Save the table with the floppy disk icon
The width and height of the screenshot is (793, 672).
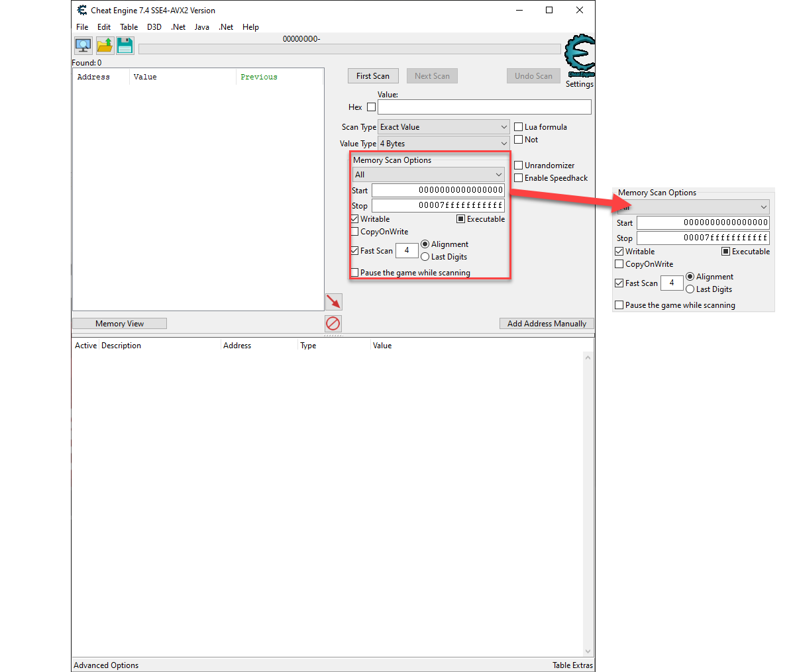[x=125, y=46]
